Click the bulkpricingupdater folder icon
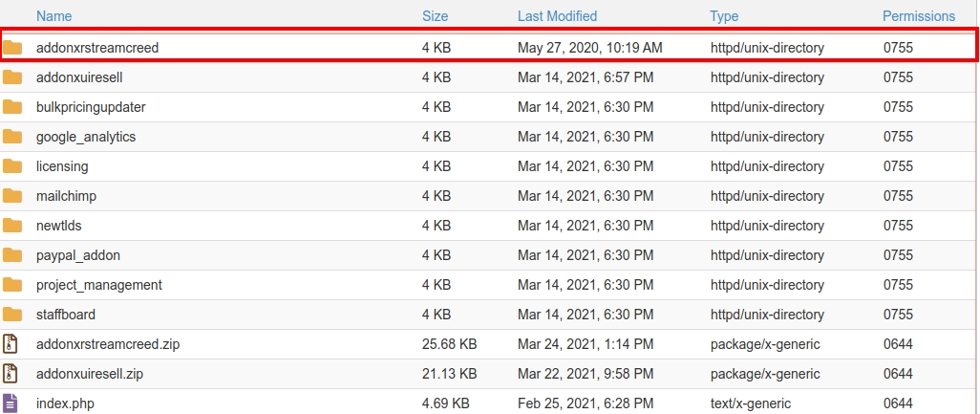This screenshot has height=414, width=980. coord(12,107)
